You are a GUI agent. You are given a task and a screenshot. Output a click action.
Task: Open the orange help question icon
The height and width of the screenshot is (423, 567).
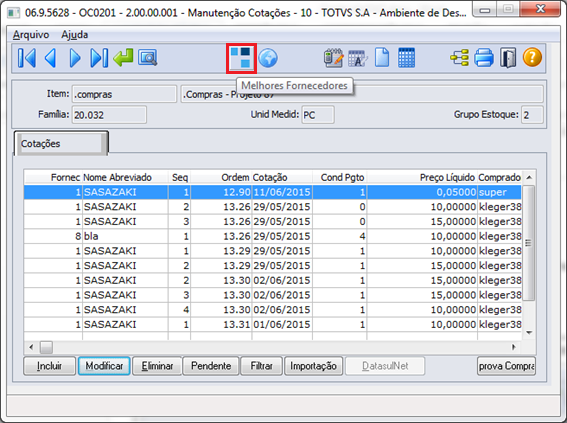coord(532,58)
